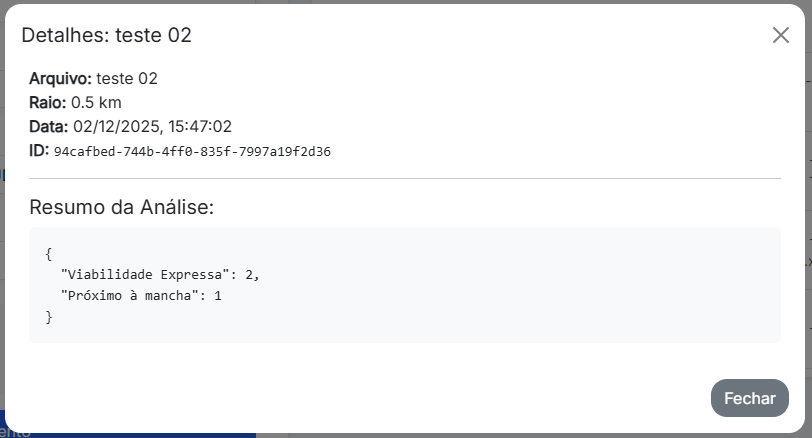
Task: Click the "Detalhes: teste 02" modal title
Action: click(x=106, y=35)
